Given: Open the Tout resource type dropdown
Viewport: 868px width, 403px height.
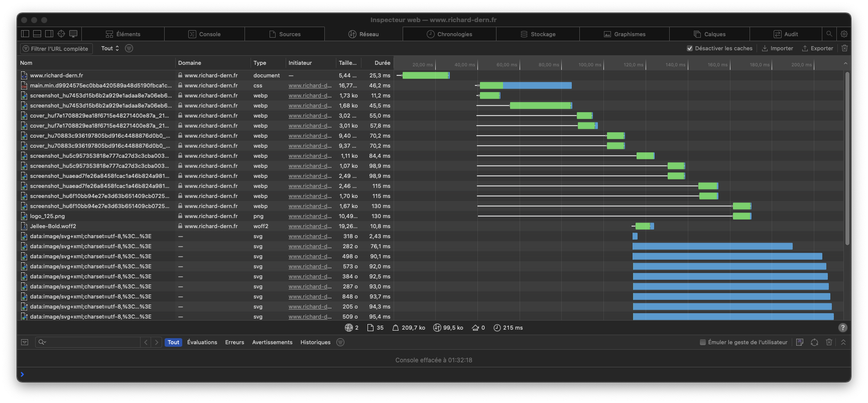Looking at the screenshot, I should click(110, 48).
